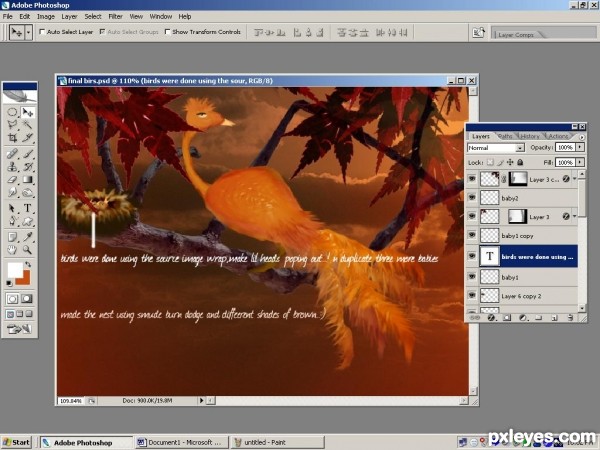Viewport: 600px width, 450px height.
Task: Select the Elliptical Marquee tool
Action: click(12, 112)
